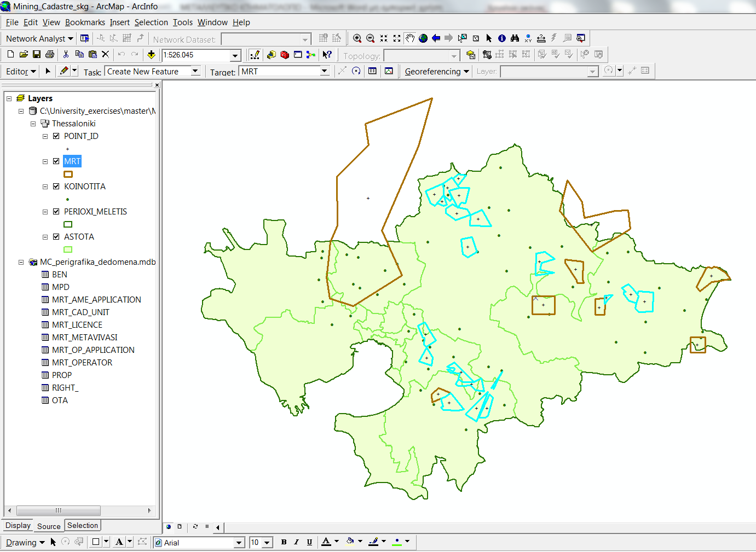Click Fixed Zoom Out icon
This screenshot has height=552, width=756.
click(x=397, y=38)
